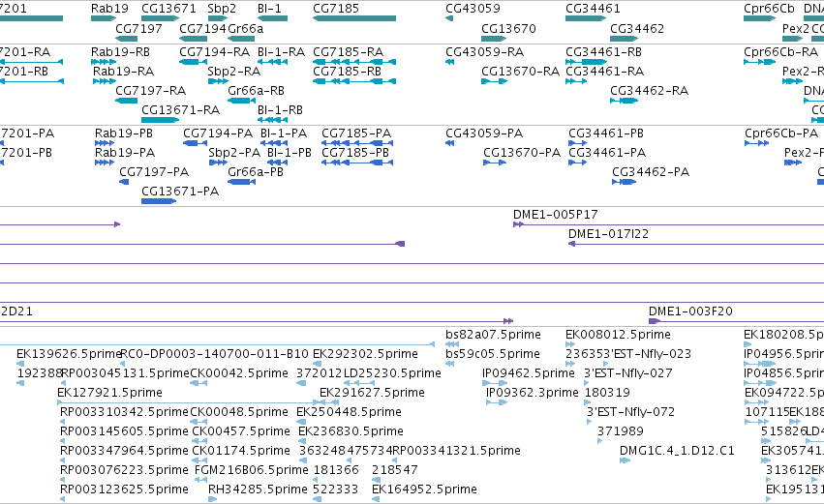
Task: Click transcript Gr66a-RB
Action: [256, 91]
